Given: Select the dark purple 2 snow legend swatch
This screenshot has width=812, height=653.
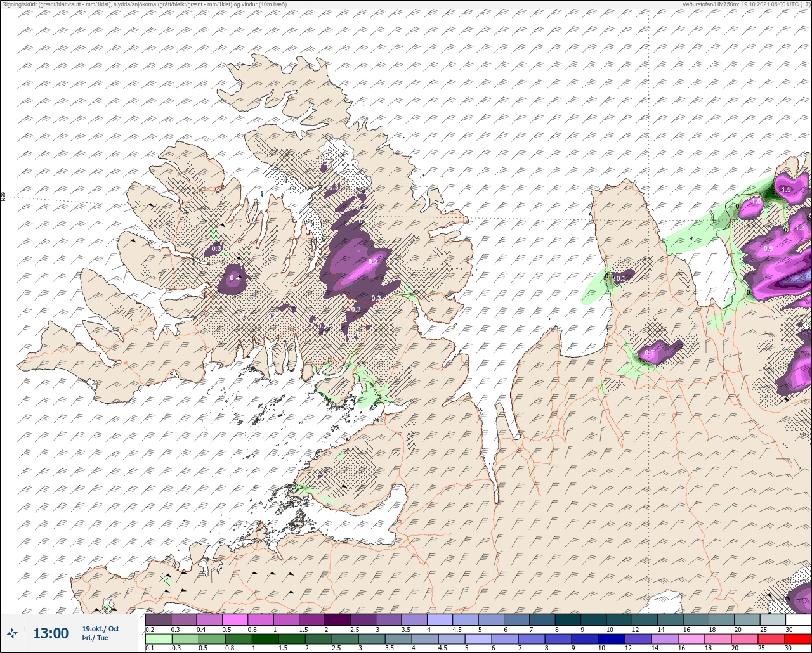Looking at the screenshot, I should pyautogui.click(x=337, y=619).
